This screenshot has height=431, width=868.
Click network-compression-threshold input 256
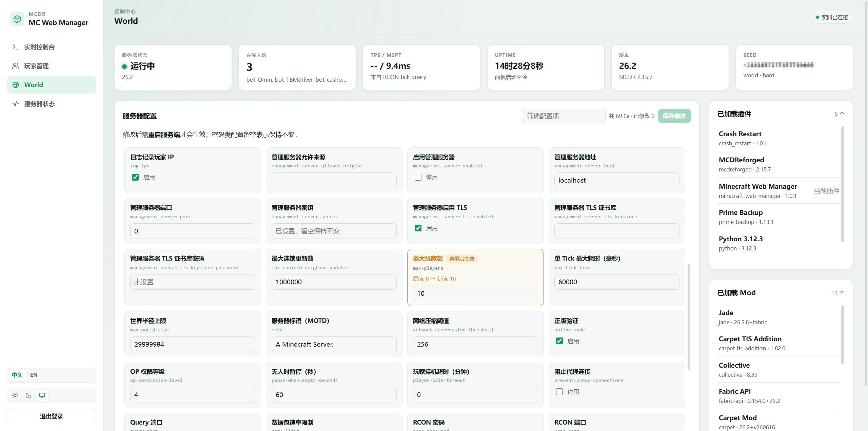click(475, 344)
